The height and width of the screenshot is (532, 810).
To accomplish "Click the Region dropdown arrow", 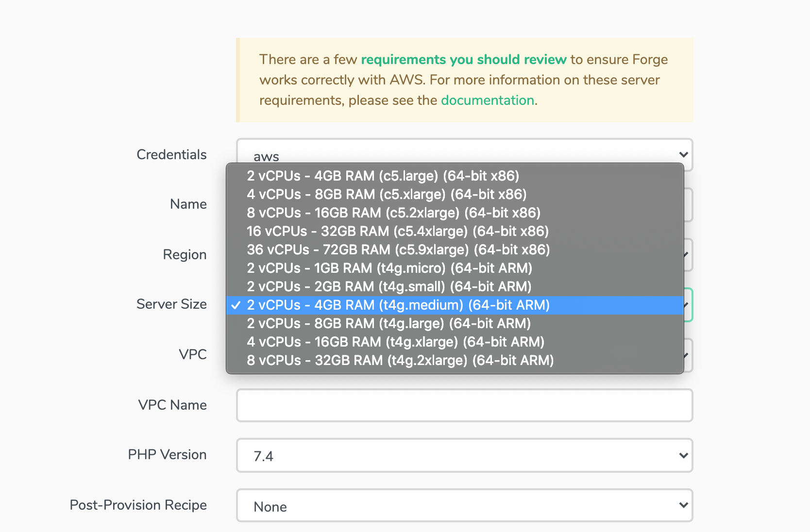I will coord(687,254).
